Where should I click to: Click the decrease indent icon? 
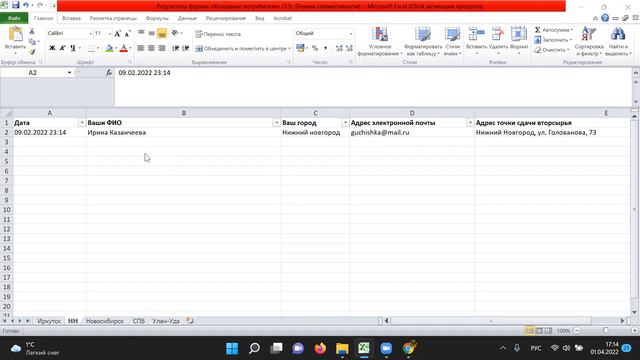tap(176, 48)
